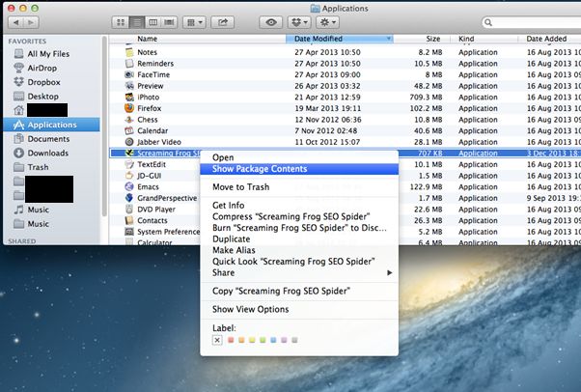Open Downloads in the sidebar
This screenshot has height=392, width=581.
[x=47, y=153]
